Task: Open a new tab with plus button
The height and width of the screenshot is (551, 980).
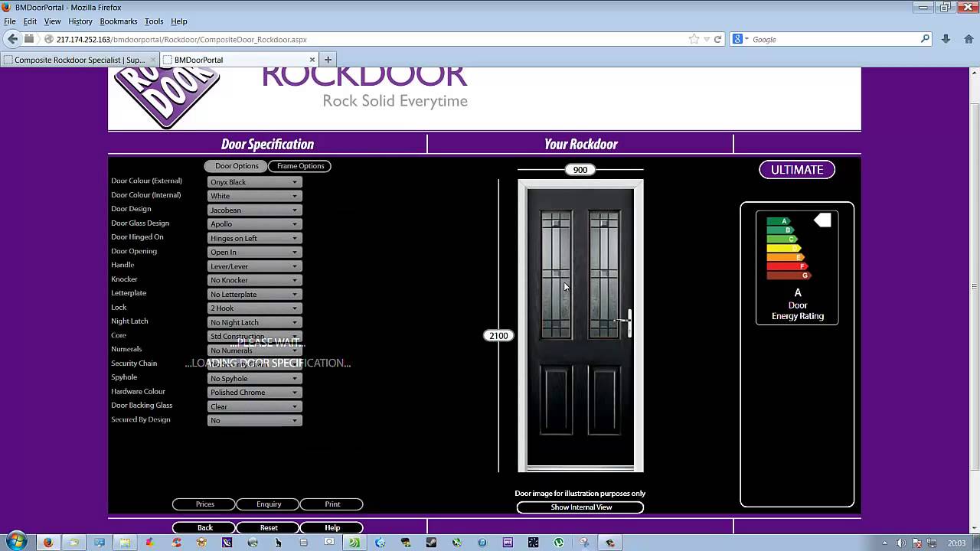Action: (328, 60)
